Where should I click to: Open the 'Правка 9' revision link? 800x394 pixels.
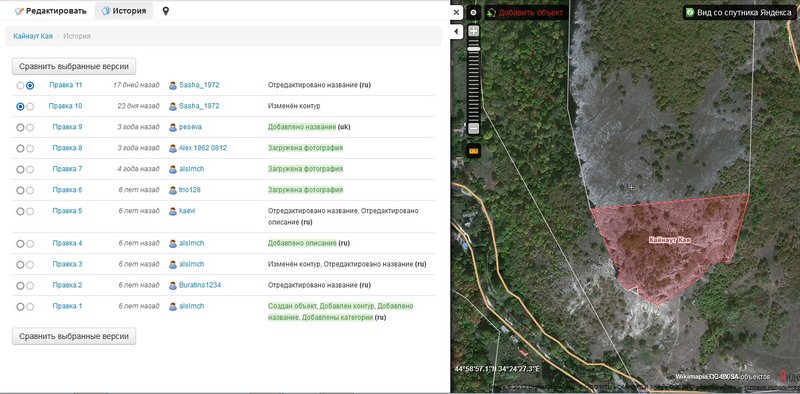[x=67, y=127]
